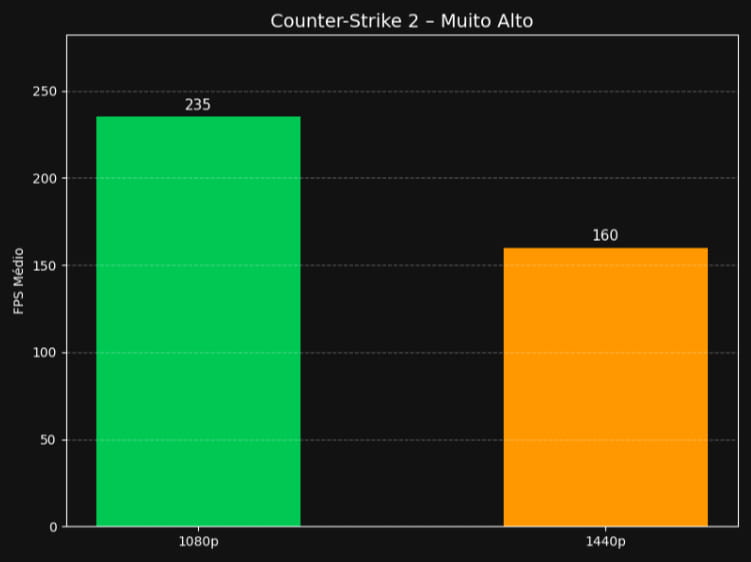751x562 pixels.
Task: Click the chart title "Counter-Strike 2 – Muito Alto"
Action: pos(401,21)
